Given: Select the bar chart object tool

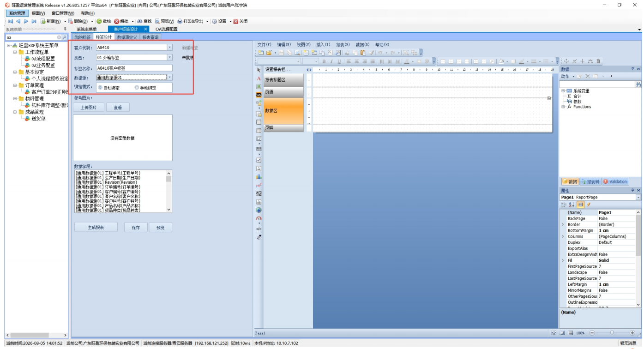Looking at the screenshot, I should tap(259, 176).
